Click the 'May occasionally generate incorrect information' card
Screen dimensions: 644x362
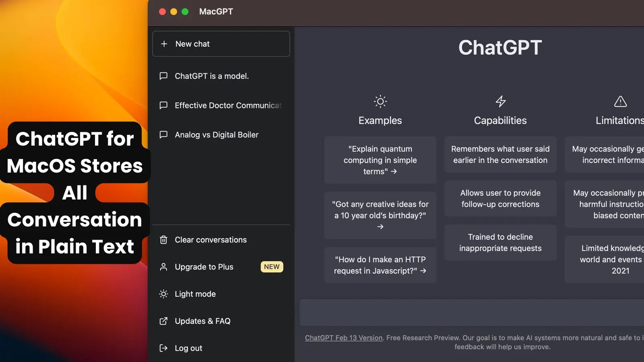605,154
